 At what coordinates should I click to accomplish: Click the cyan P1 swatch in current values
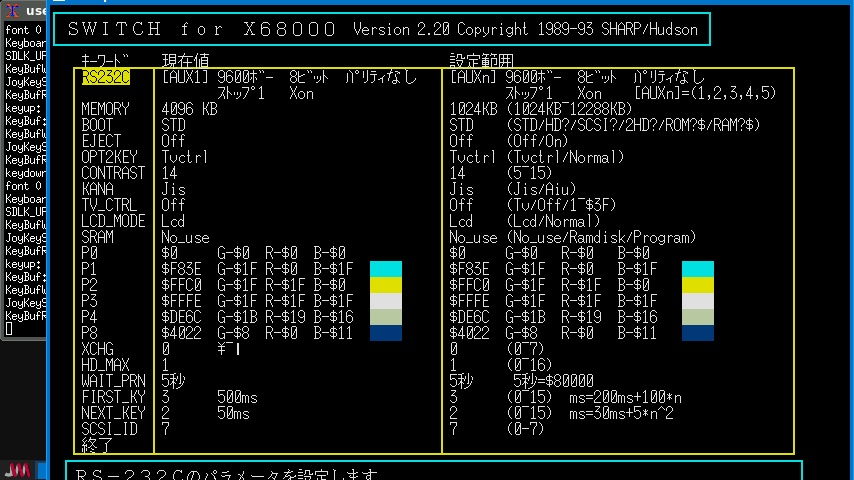point(386,269)
